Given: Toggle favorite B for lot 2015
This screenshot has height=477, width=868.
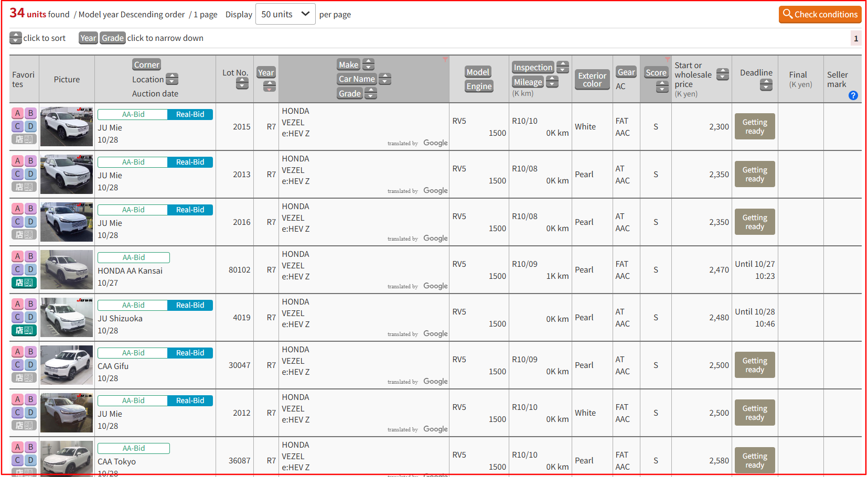Looking at the screenshot, I should [31, 113].
